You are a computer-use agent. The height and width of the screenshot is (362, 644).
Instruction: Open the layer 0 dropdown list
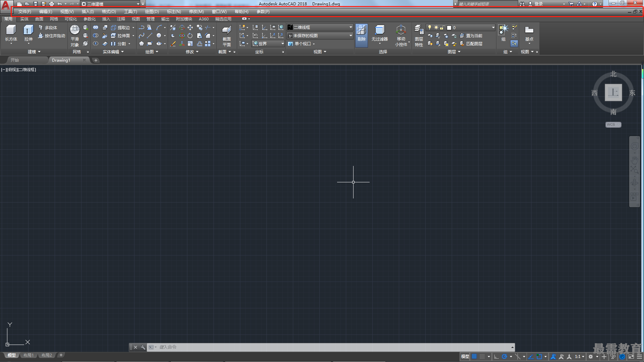(x=461, y=27)
